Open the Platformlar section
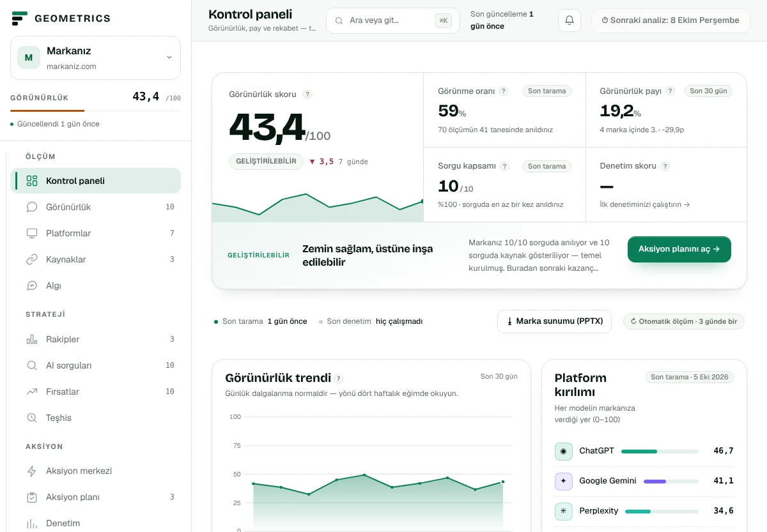Viewport: 767px width, 532px height. [96, 233]
